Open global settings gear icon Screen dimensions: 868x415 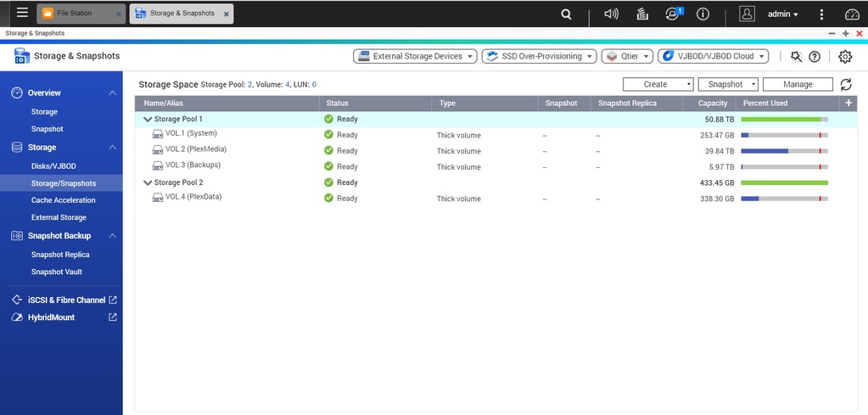[x=845, y=57]
